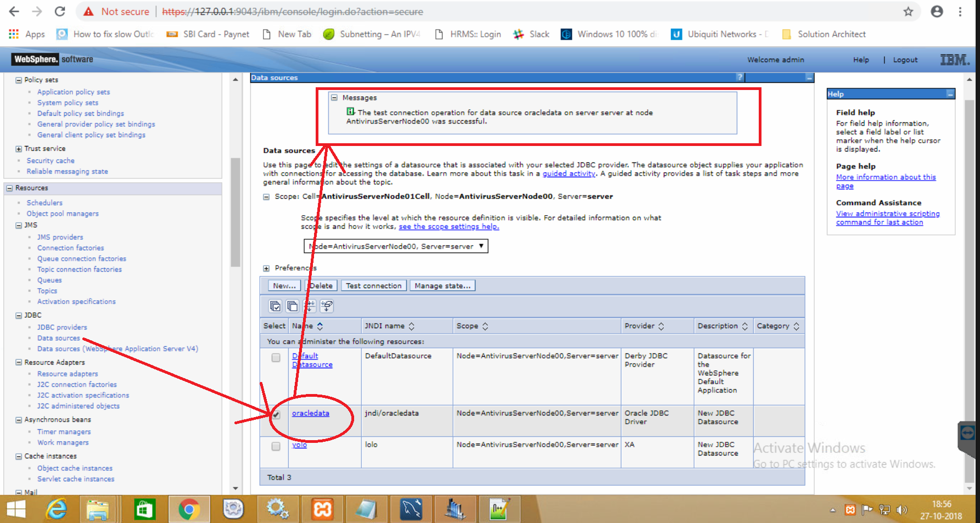
Task: Open 'View administrative scripting command' link
Action: (x=888, y=218)
